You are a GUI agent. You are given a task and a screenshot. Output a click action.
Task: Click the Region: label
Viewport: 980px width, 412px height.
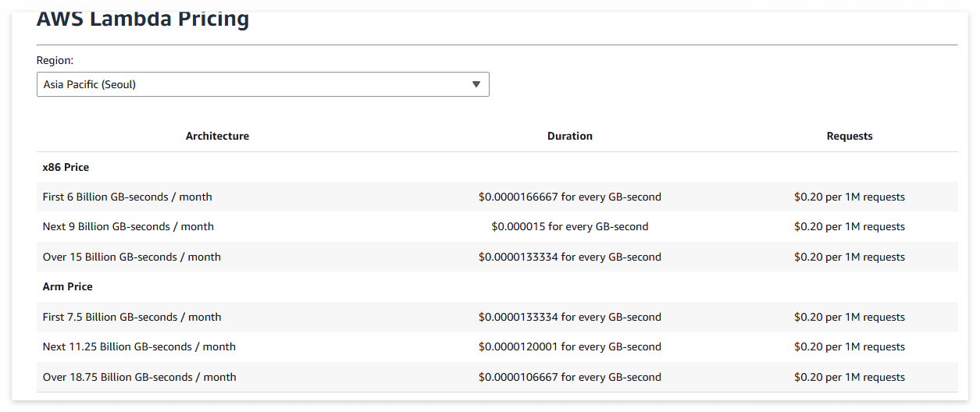click(x=55, y=60)
